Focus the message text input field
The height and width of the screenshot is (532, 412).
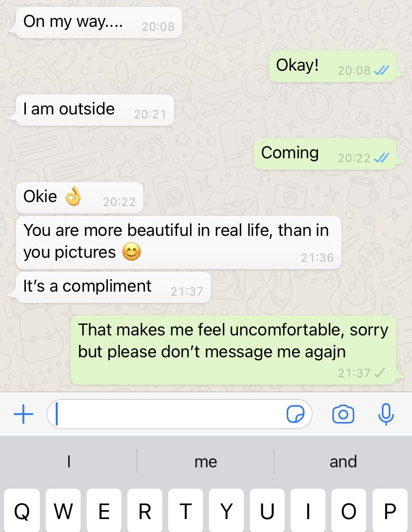(180, 414)
